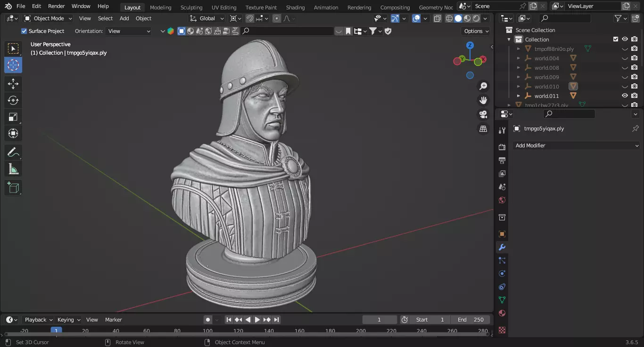Open the Particles properties tab
This screenshot has width=644, height=347.
(x=502, y=260)
